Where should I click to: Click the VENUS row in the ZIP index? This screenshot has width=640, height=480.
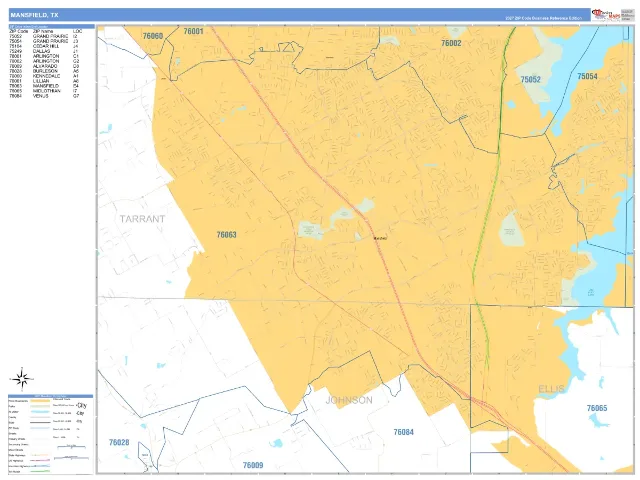(44, 96)
